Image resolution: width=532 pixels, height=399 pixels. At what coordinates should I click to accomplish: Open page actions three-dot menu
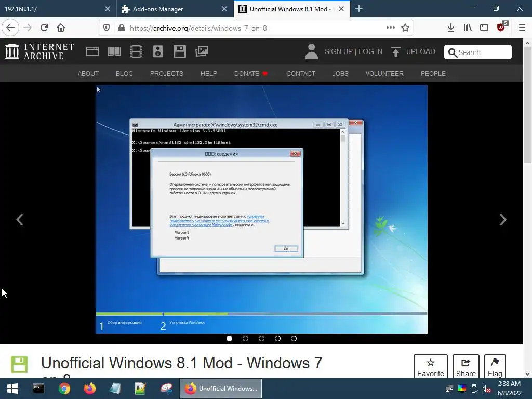(391, 28)
